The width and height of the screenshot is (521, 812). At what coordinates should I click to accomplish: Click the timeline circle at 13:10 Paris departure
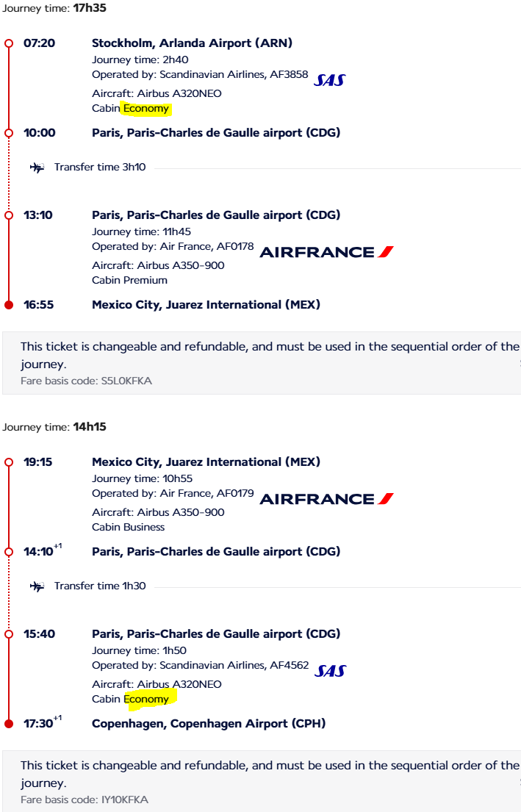point(9,215)
